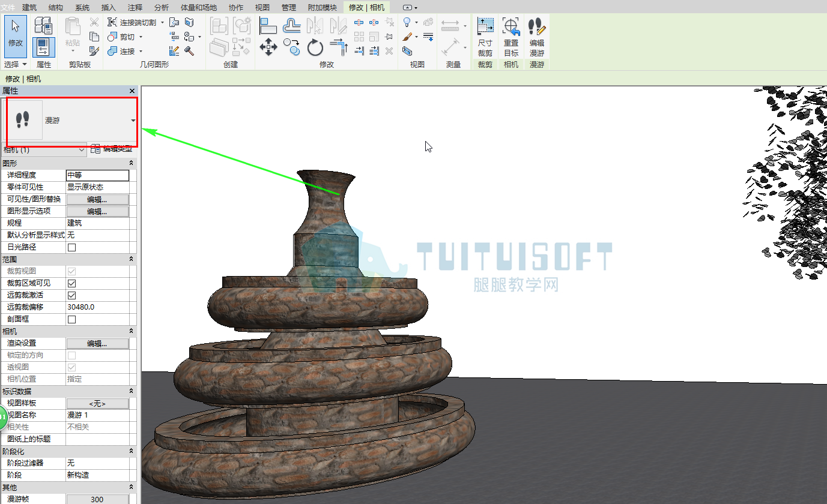This screenshot has width=827, height=504.
Task: Click the Match Type Properties paintbrush icon
Action: [x=94, y=51]
